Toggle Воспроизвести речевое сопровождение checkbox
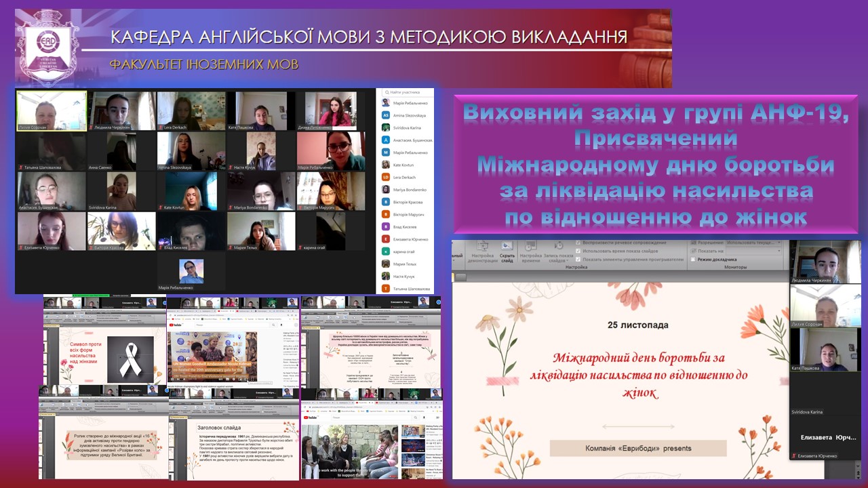Viewport: 868px width, 488px height. point(578,243)
